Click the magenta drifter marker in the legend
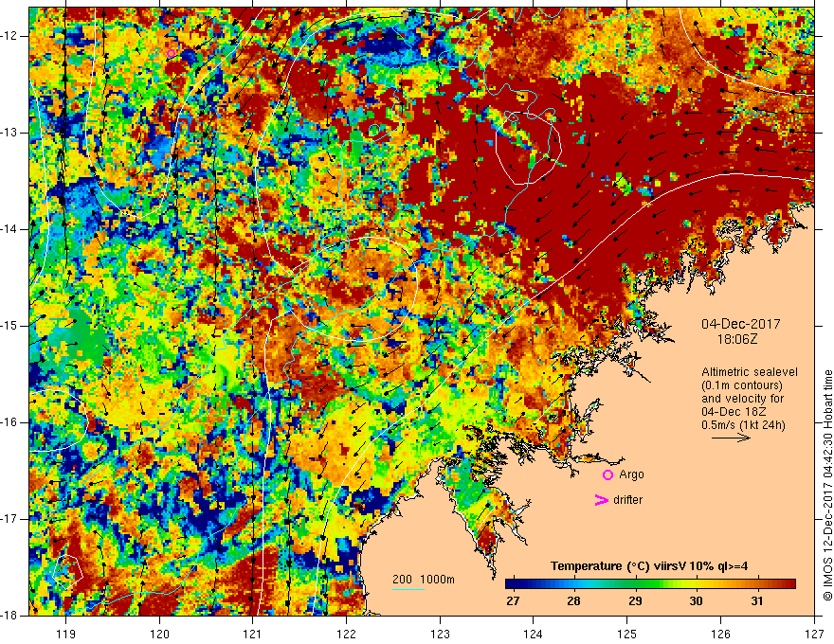834x644 pixels. [x=602, y=500]
